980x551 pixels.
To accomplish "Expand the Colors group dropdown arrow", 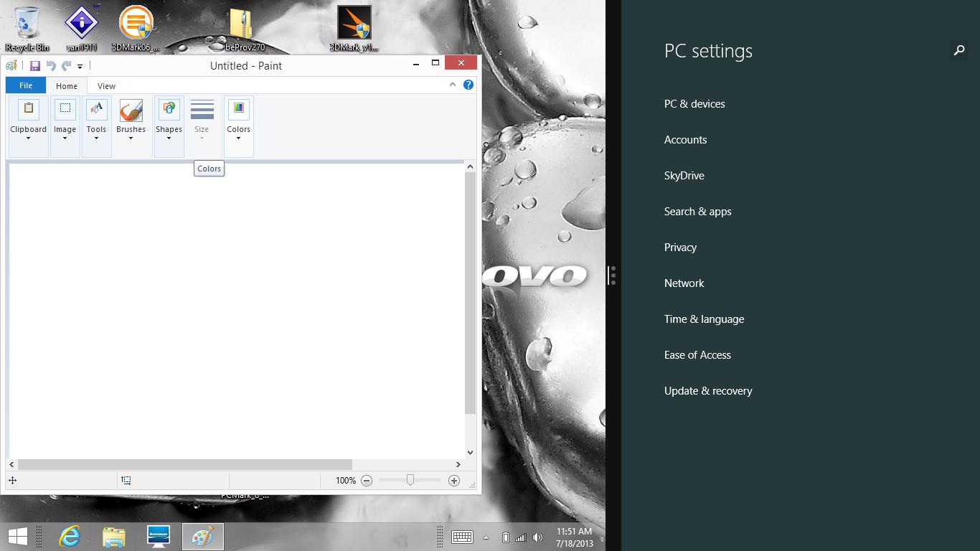I will click(x=238, y=138).
